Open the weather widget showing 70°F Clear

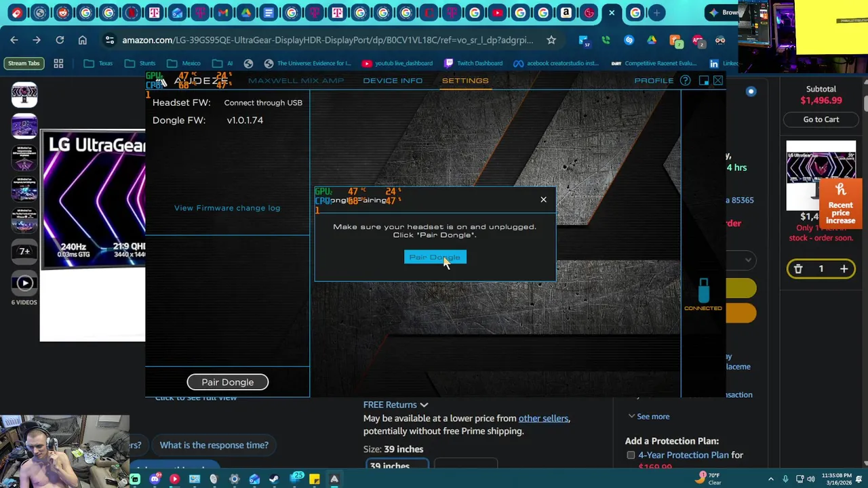pyautogui.click(x=709, y=479)
